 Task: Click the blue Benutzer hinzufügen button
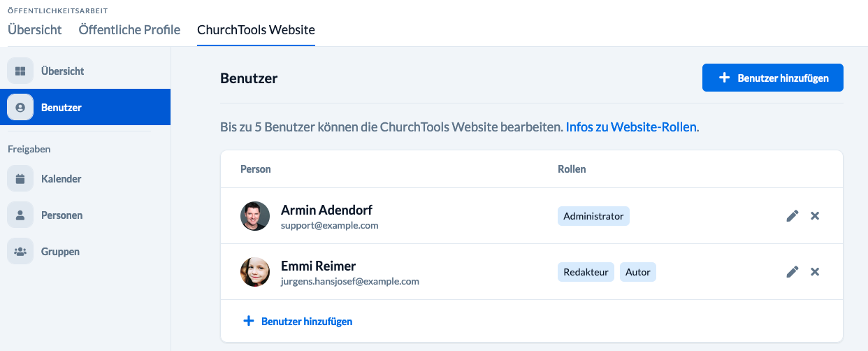(x=773, y=78)
